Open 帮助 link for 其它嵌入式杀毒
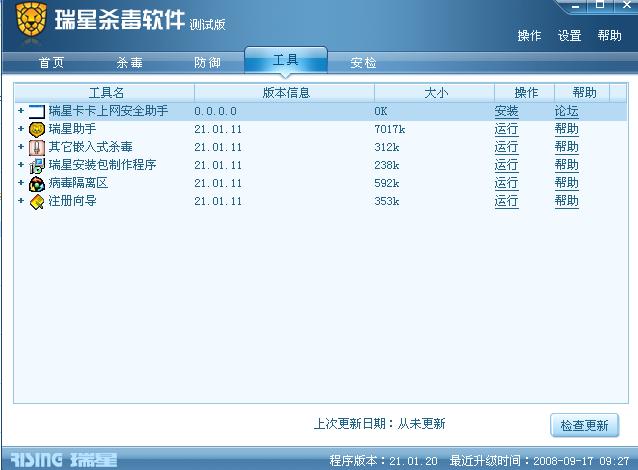This screenshot has width=638, height=470. tap(566, 147)
